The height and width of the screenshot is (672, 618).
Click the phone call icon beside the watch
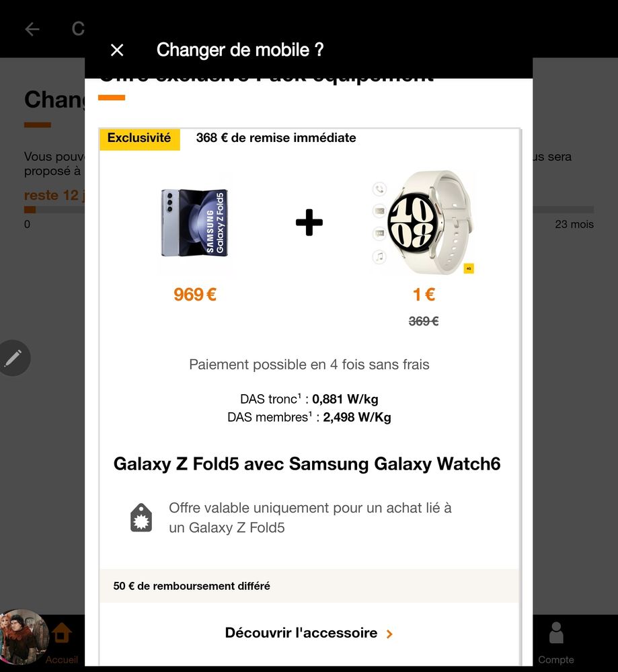tap(380, 190)
